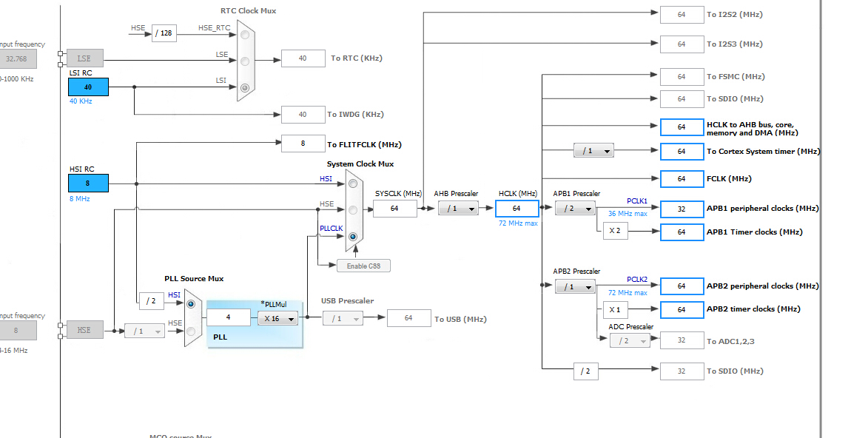Select HSE on System Clock Mux
This screenshot has height=438, width=868.
(353, 210)
